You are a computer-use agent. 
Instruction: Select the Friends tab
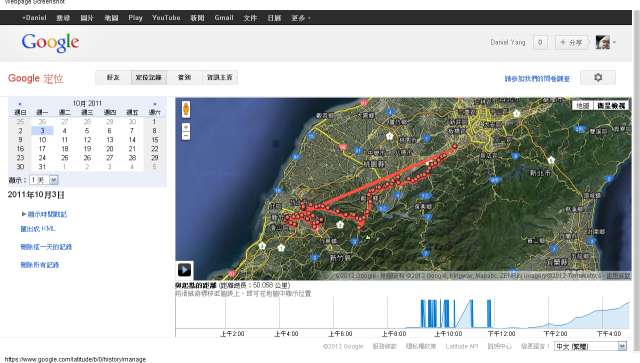(x=113, y=77)
